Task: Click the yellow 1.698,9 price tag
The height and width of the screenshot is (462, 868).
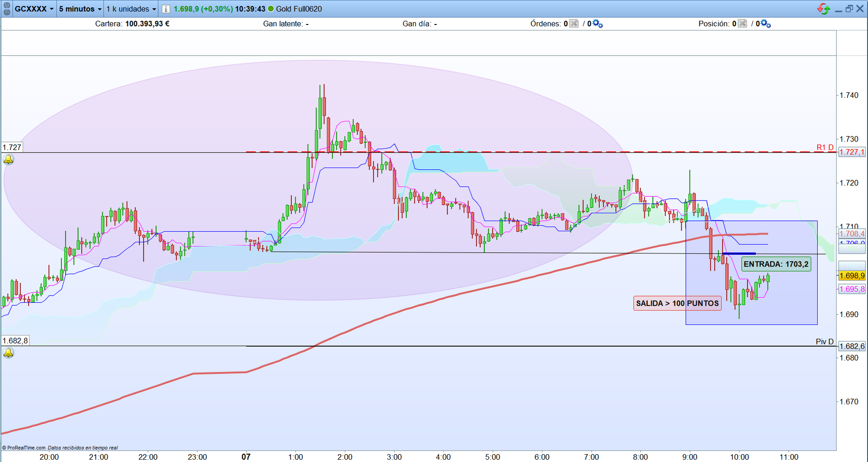Action: coord(852,276)
